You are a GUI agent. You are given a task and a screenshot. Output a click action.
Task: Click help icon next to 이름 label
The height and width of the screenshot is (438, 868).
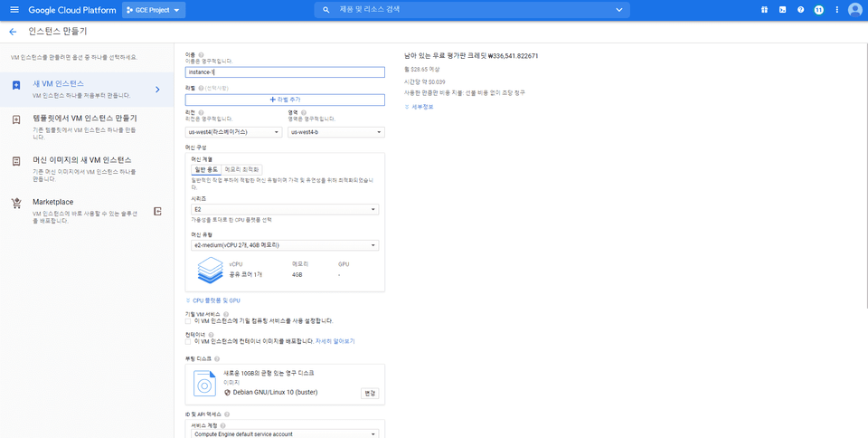point(201,55)
